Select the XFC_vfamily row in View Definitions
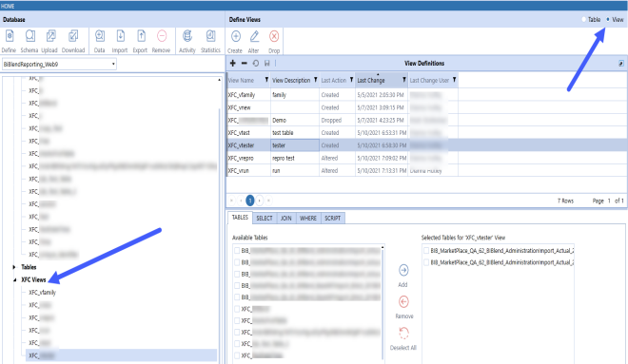Image resolution: width=628 pixels, height=364 pixels. 427,95
